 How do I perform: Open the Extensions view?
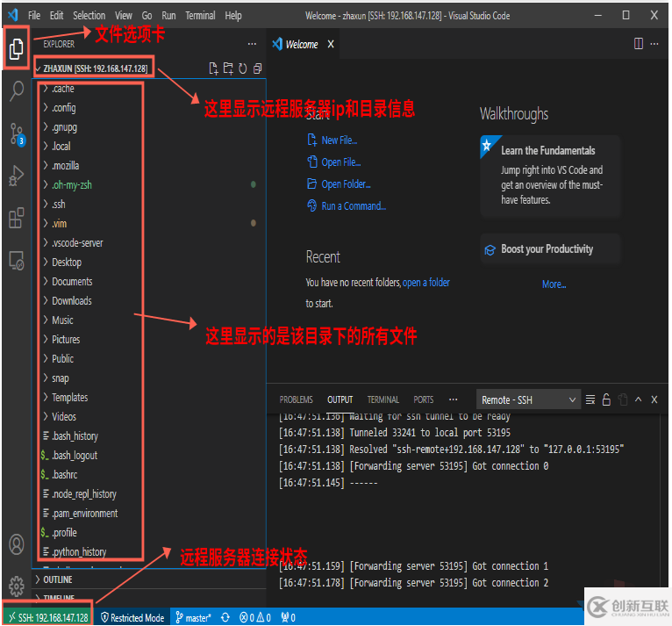coord(16,218)
